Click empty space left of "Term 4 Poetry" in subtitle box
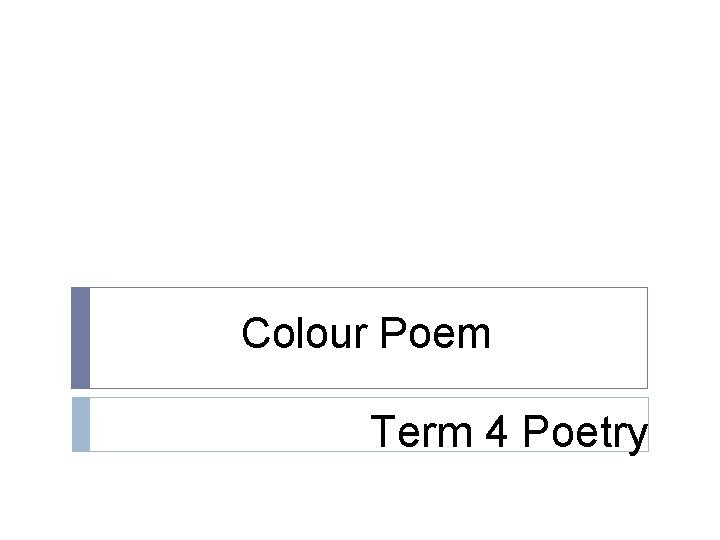The image size is (720, 540). tap(230, 425)
